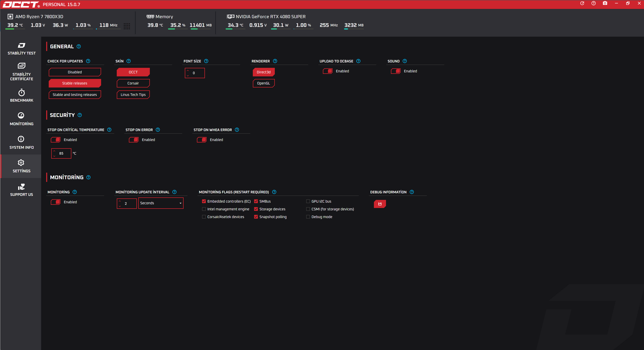
Task: Click the Font Size number field
Action: tap(195, 73)
